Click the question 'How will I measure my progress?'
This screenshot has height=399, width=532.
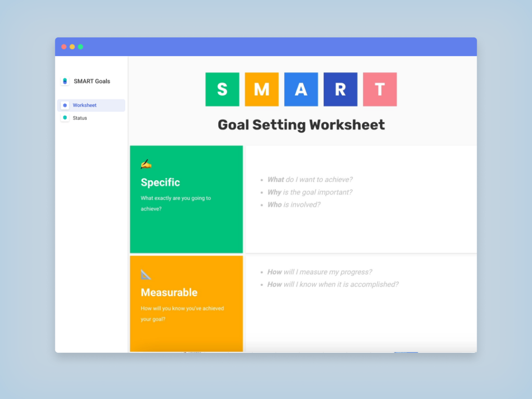(319, 272)
